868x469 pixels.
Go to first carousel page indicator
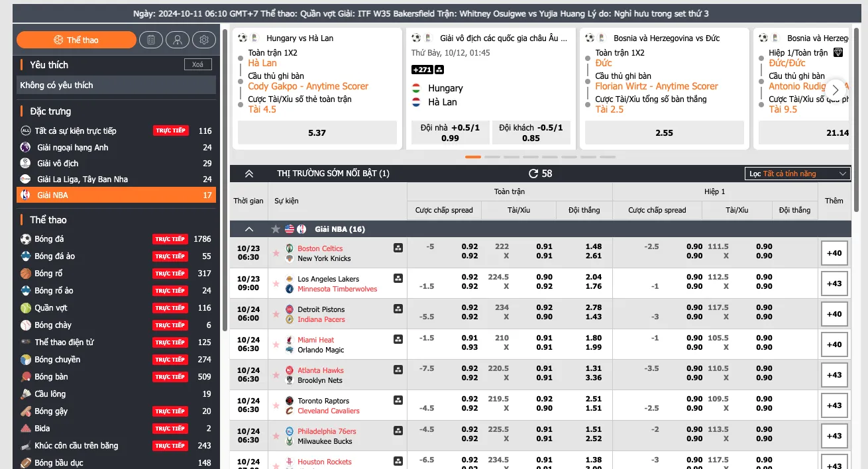(473, 157)
